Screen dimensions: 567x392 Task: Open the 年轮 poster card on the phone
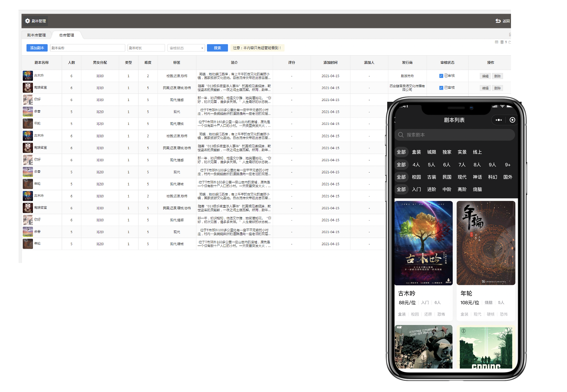[486, 243]
